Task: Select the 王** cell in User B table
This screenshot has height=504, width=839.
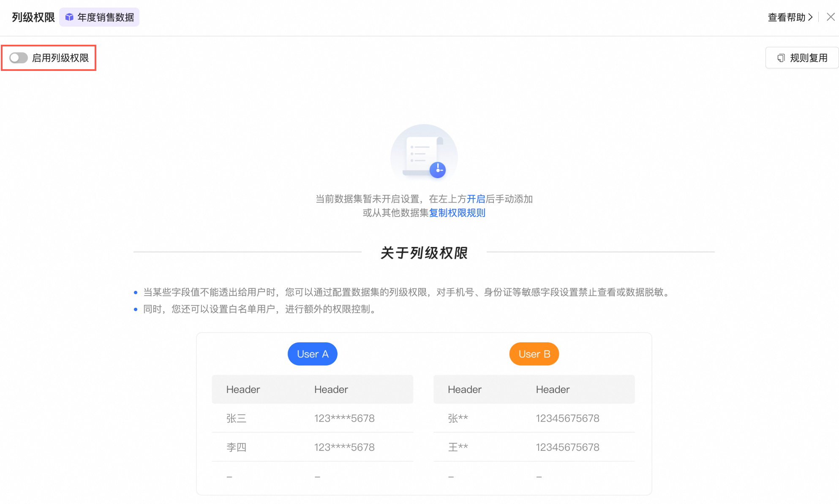Action: 458,447
